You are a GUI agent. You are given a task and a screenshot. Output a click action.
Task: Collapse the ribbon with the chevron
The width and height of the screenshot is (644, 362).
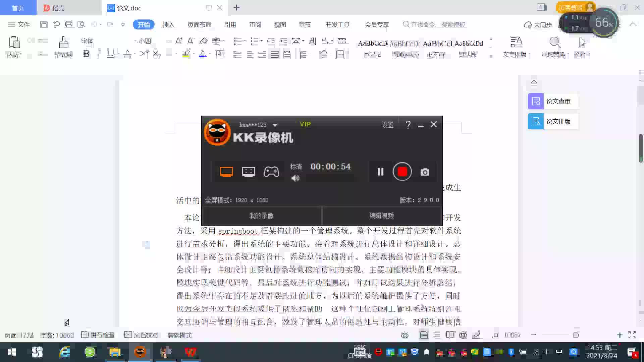[633, 24]
